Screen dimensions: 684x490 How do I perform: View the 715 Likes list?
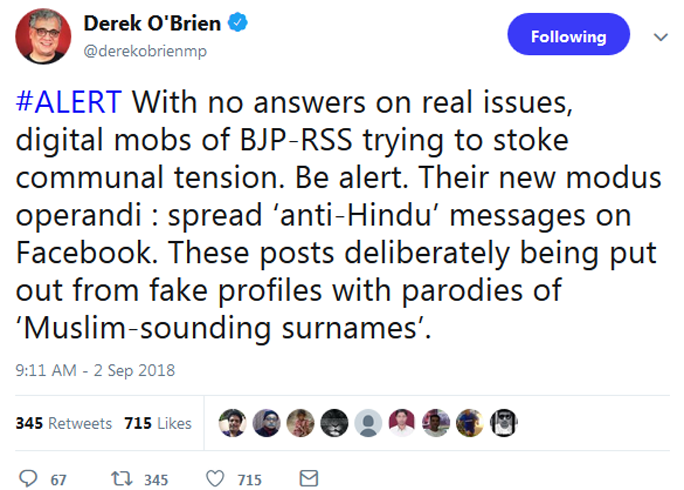[x=157, y=423]
